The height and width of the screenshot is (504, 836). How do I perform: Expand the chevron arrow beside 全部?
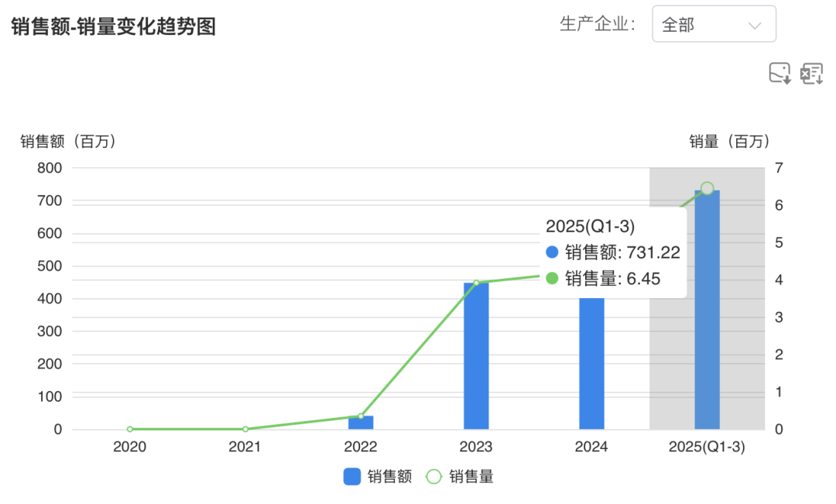755,26
